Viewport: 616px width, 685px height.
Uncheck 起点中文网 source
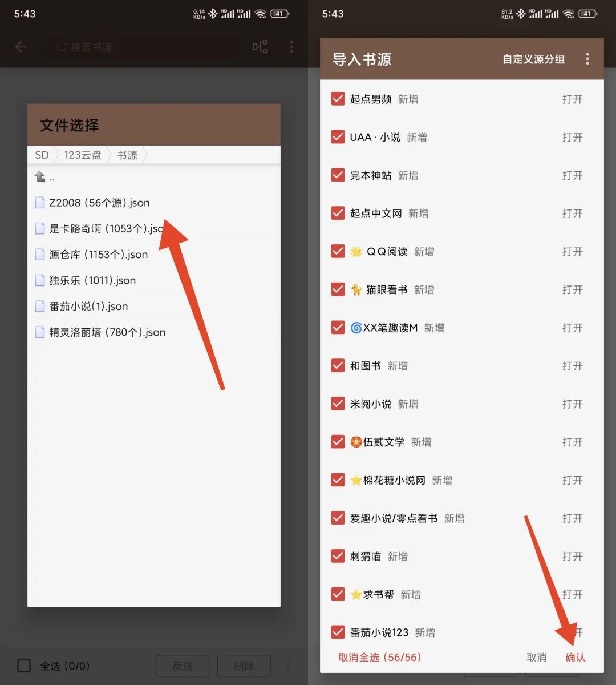pos(338,213)
